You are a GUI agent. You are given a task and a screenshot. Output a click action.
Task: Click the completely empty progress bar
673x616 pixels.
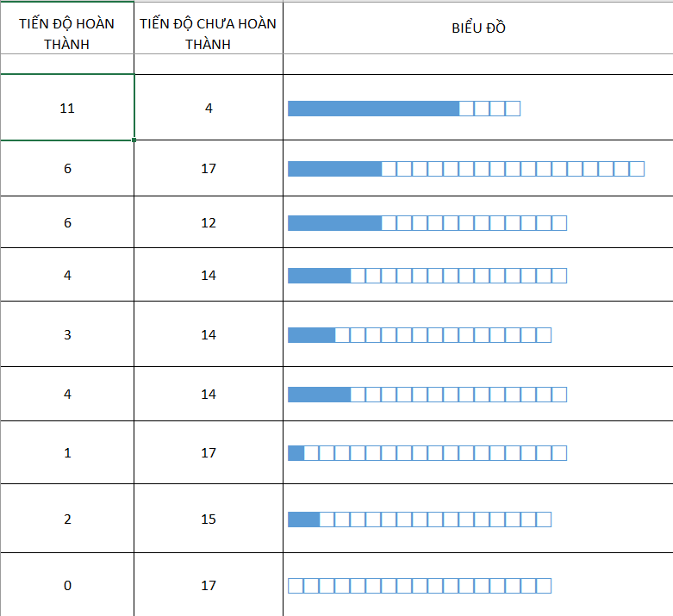point(419,586)
